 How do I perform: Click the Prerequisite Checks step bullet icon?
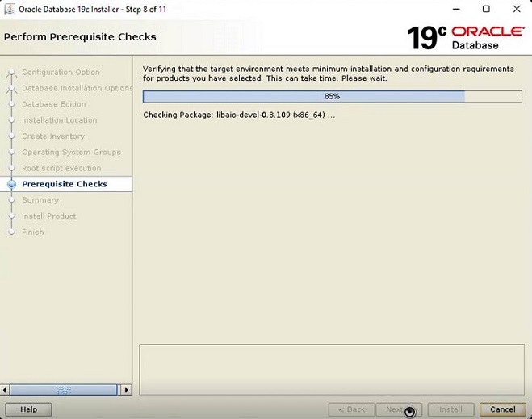click(x=11, y=184)
